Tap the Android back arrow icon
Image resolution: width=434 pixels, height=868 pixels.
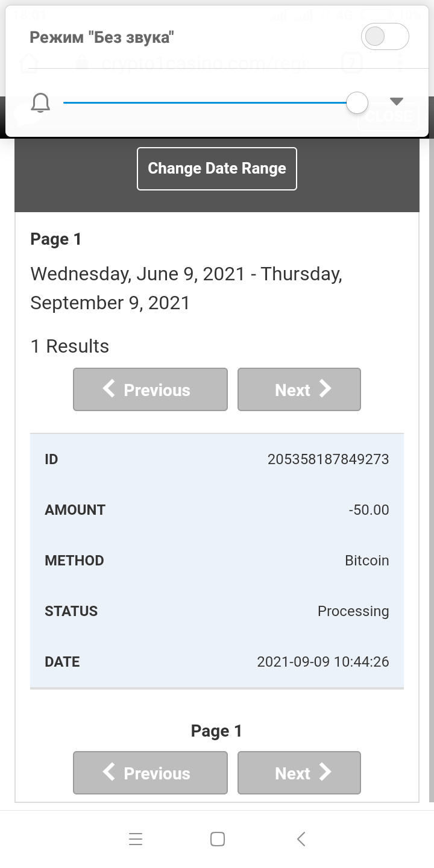(301, 839)
